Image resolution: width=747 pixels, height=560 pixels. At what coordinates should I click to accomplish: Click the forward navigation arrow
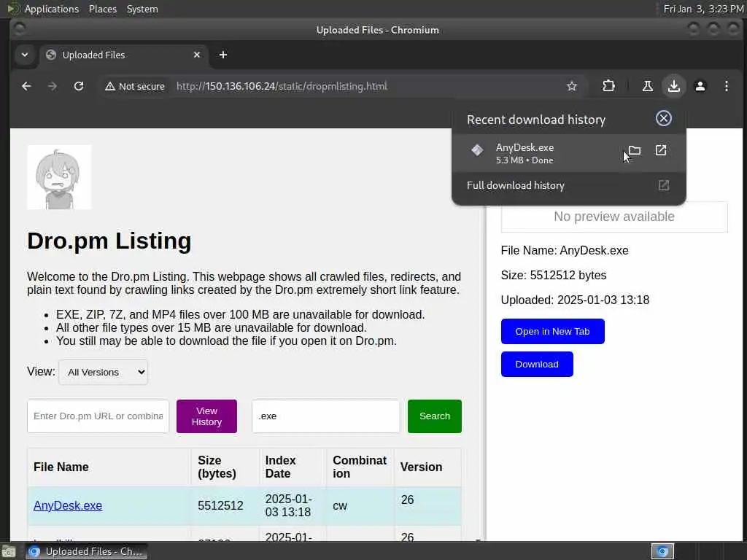[x=53, y=86]
